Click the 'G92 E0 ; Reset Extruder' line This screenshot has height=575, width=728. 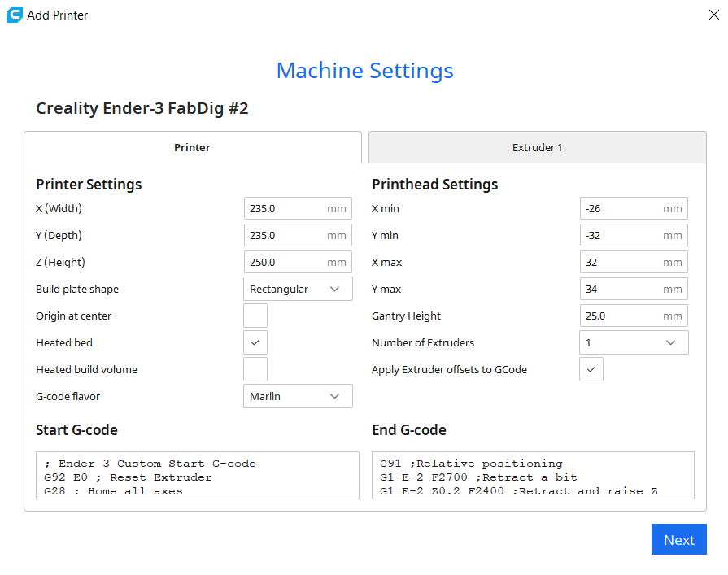[x=128, y=477]
